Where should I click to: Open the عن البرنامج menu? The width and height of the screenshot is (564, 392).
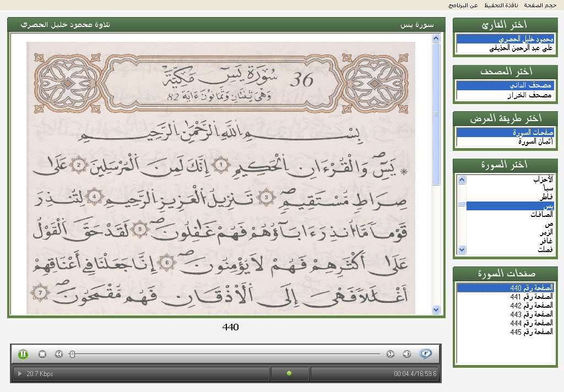pos(463,6)
